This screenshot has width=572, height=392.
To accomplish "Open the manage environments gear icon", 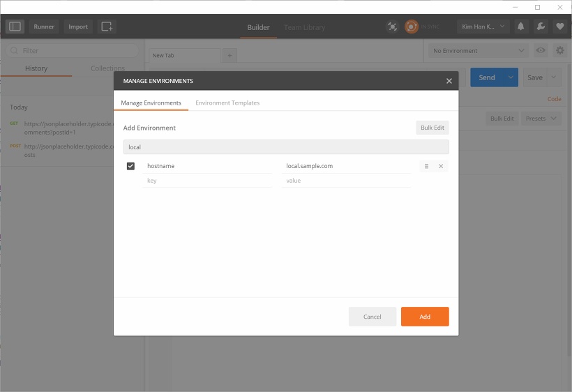I will click(560, 50).
